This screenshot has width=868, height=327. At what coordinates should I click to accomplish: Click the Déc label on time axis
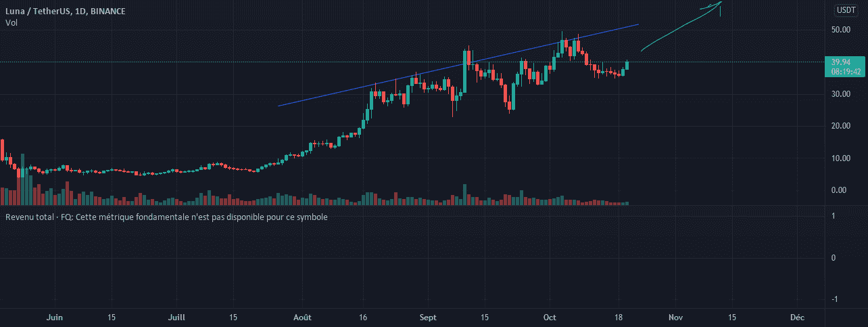pos(797,317)
